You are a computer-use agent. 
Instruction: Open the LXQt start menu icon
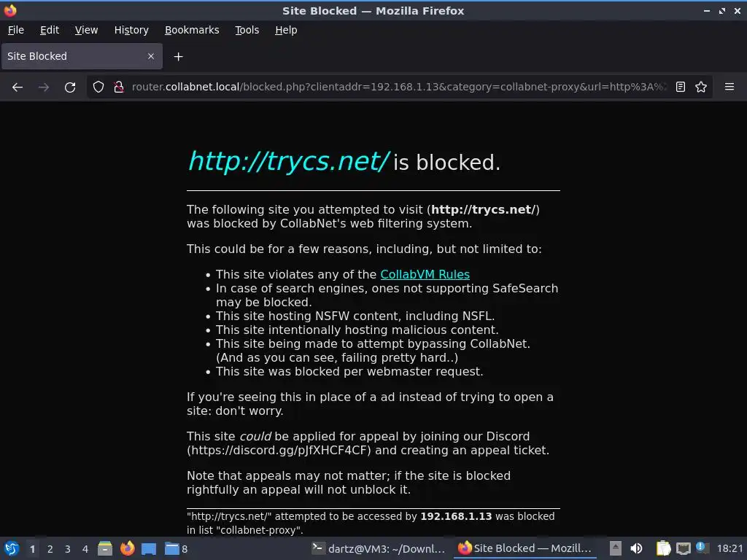[x=12, y=548]
